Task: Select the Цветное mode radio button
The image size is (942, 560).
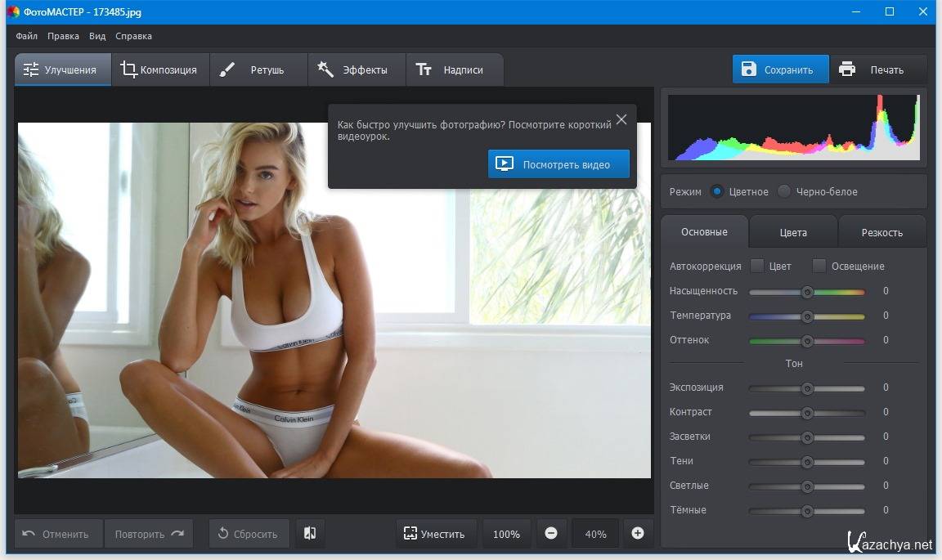Action: tap(716, 191)
